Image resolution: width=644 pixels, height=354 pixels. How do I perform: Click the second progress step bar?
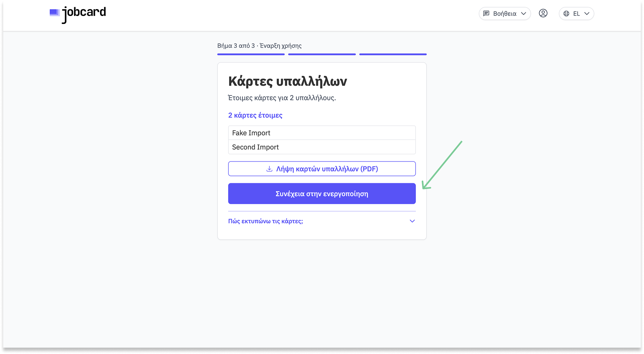[322, 54]
